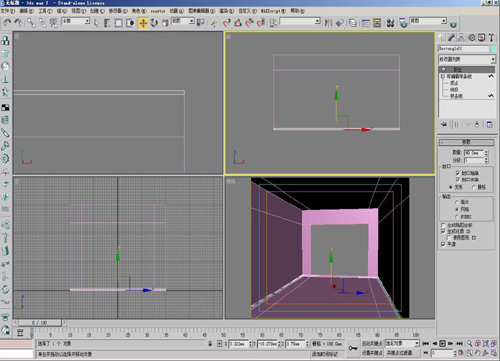Toggle the 平滑 smooth checkbox
Image resolution: width=500 pixels, height=361 pixels.
coord(443,244)
